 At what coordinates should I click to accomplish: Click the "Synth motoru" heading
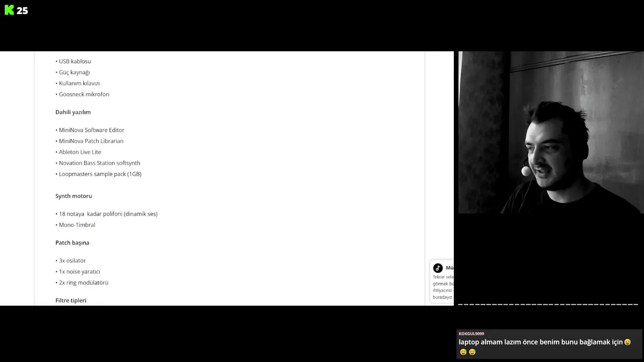(x=73, y=196)
